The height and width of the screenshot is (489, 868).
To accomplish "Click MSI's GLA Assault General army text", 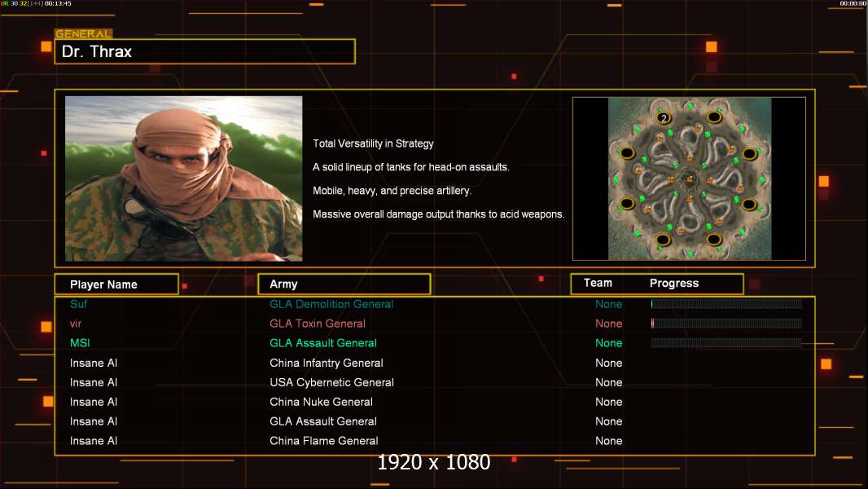I will pos(323,343).
